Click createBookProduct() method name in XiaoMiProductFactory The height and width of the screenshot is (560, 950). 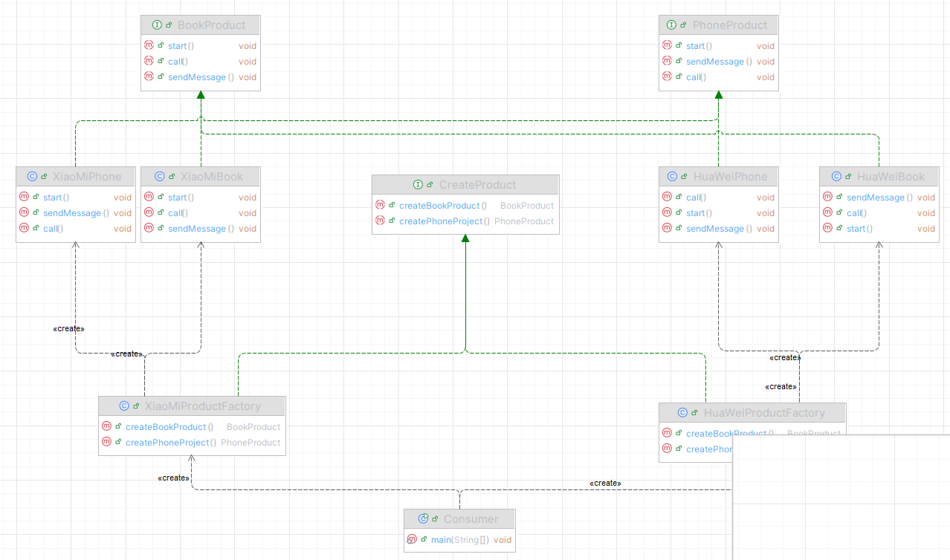[169, 427]
